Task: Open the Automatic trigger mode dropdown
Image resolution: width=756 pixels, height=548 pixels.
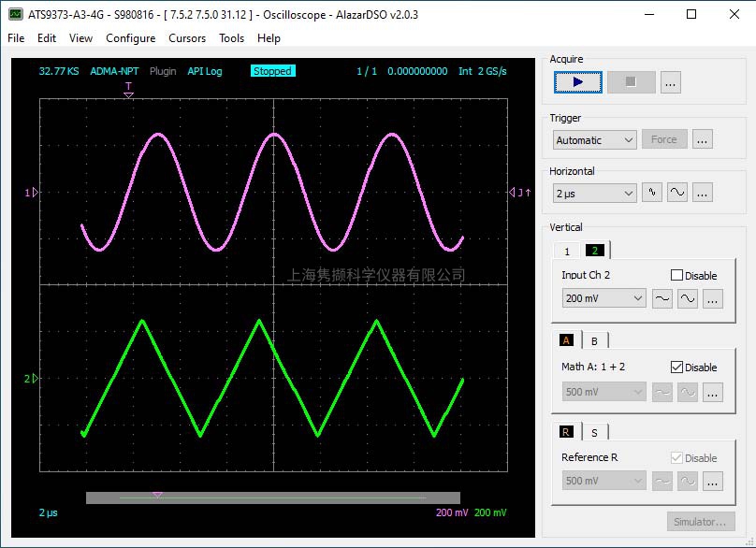Action: (594, 140)
